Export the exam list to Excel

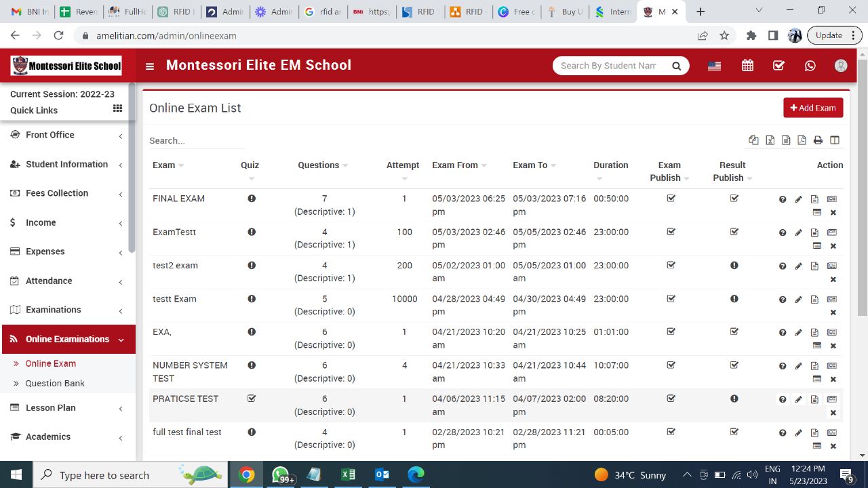point(770,140)
